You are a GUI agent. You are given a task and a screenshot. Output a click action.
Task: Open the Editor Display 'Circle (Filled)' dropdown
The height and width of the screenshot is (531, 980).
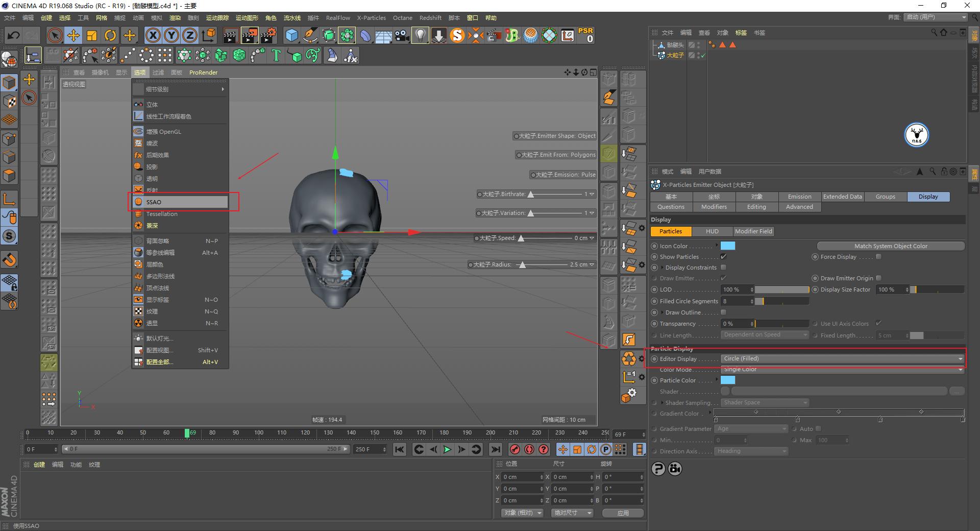coord(842,358)
